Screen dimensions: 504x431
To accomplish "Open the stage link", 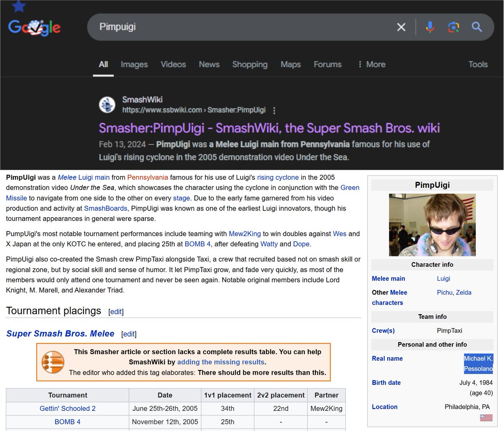I will (181, 198).
